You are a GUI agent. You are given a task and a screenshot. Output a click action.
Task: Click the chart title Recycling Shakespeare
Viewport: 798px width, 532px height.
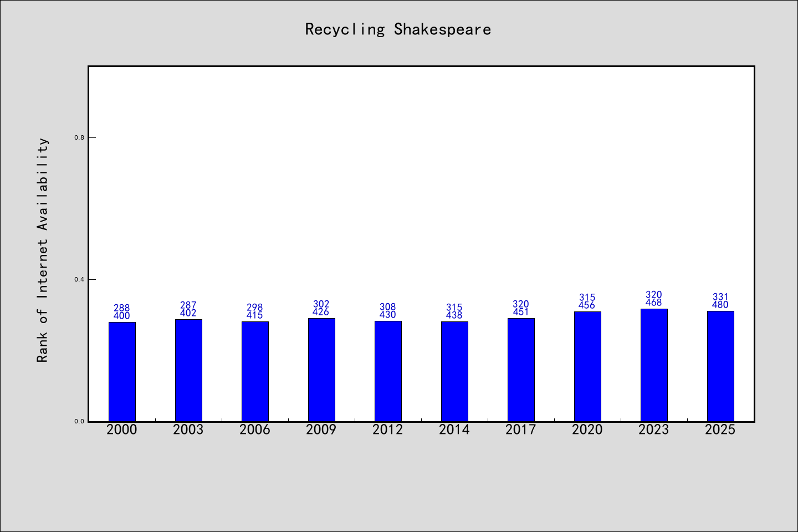pyautogui.click(x=398, y=29)
